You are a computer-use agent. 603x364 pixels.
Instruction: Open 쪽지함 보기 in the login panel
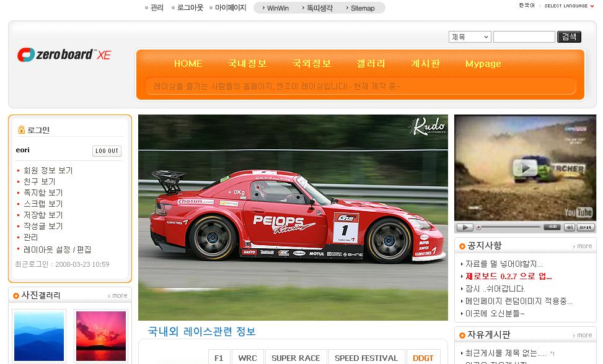pyautogui.click(x=43, y=193)
